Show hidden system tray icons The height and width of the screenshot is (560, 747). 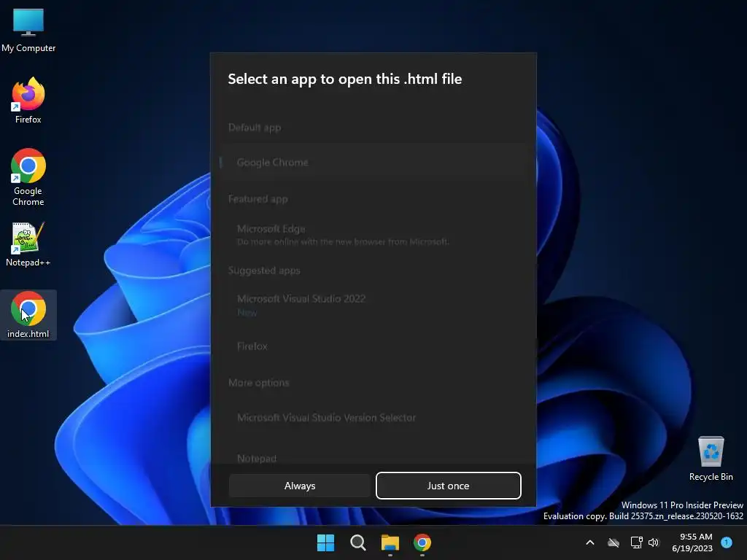pyautogui.click(x=589, y=542)
